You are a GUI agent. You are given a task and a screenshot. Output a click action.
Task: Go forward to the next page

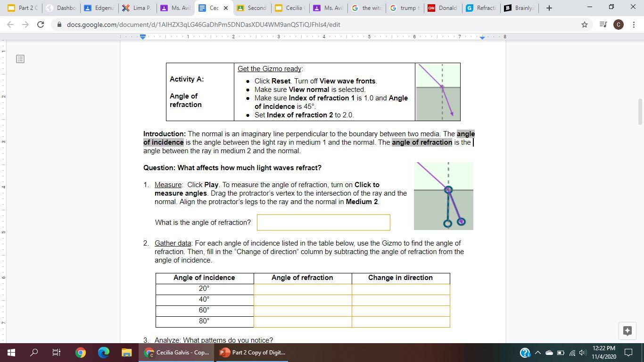[25, 25]
